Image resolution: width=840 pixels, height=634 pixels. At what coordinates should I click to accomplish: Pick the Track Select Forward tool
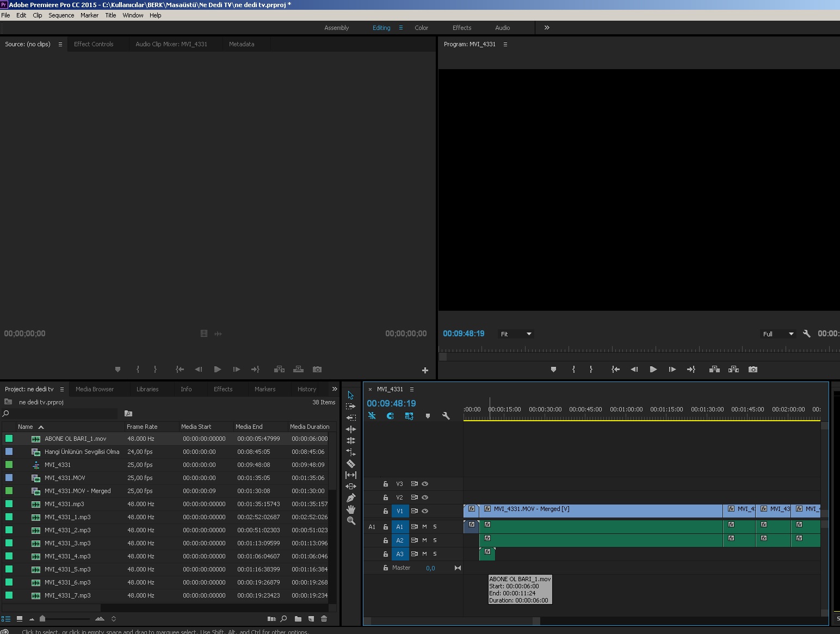tap(351, 407)
